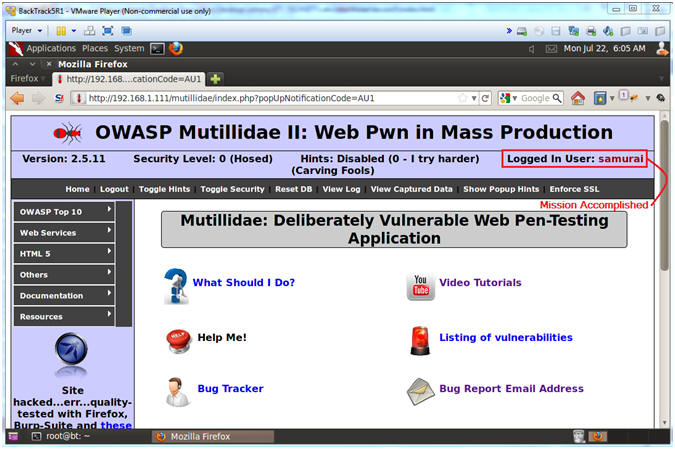The width and height of the screenshot is (675, 449).
Task: Click Reset DB link
Action: point(294,189)
